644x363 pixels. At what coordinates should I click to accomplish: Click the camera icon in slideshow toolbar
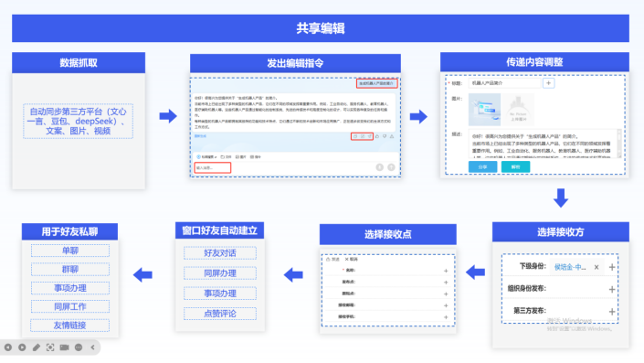[x=64, y=347]
